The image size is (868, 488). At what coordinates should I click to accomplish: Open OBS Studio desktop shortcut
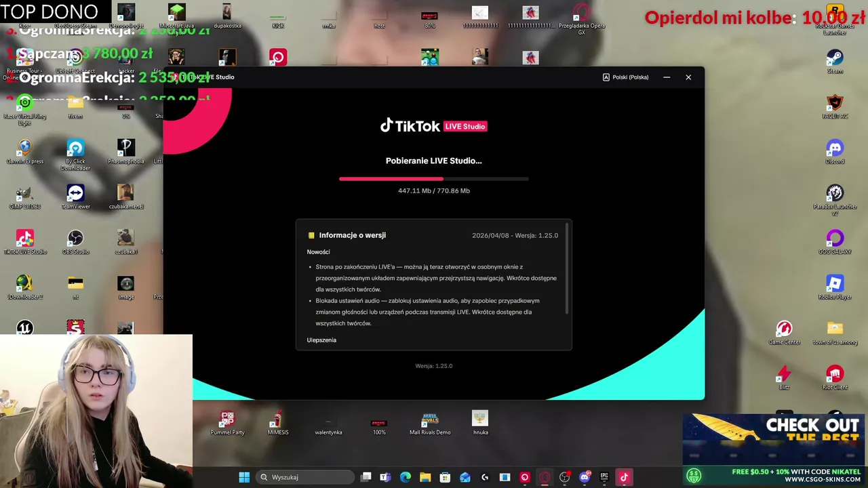coord(75,243)
